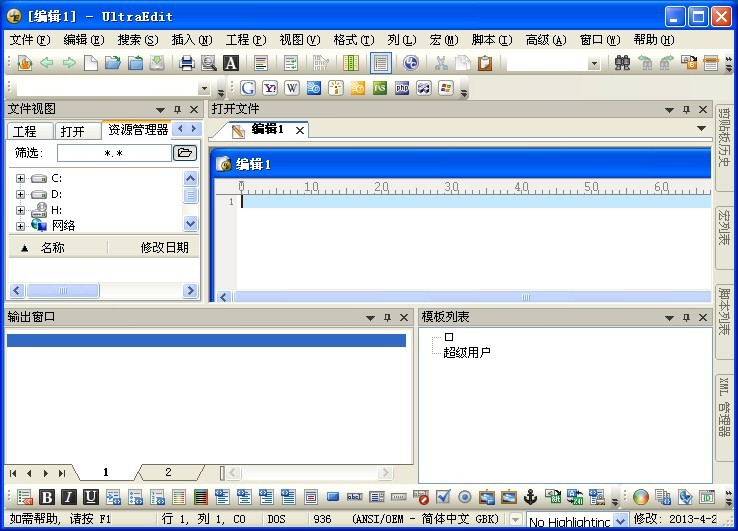Click the Print icon in the toolbar
Screen dimensions: 738x531
coord(186,63)
